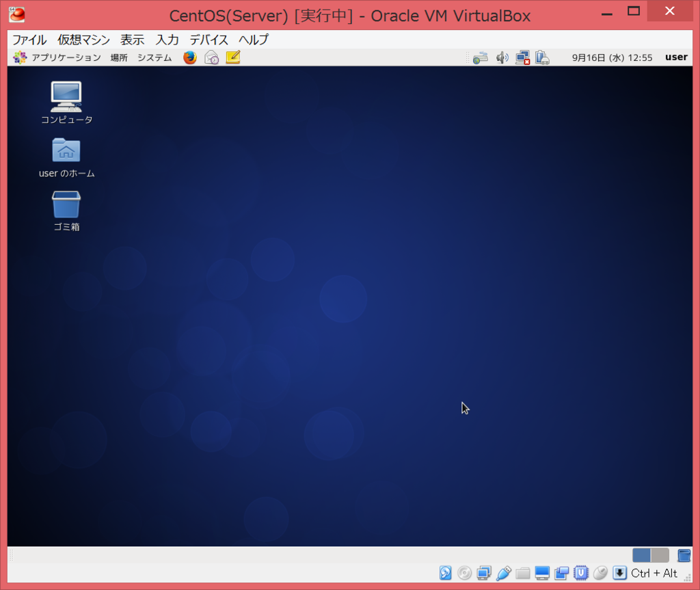Click the battery power status icon

[x=542, y=57]
